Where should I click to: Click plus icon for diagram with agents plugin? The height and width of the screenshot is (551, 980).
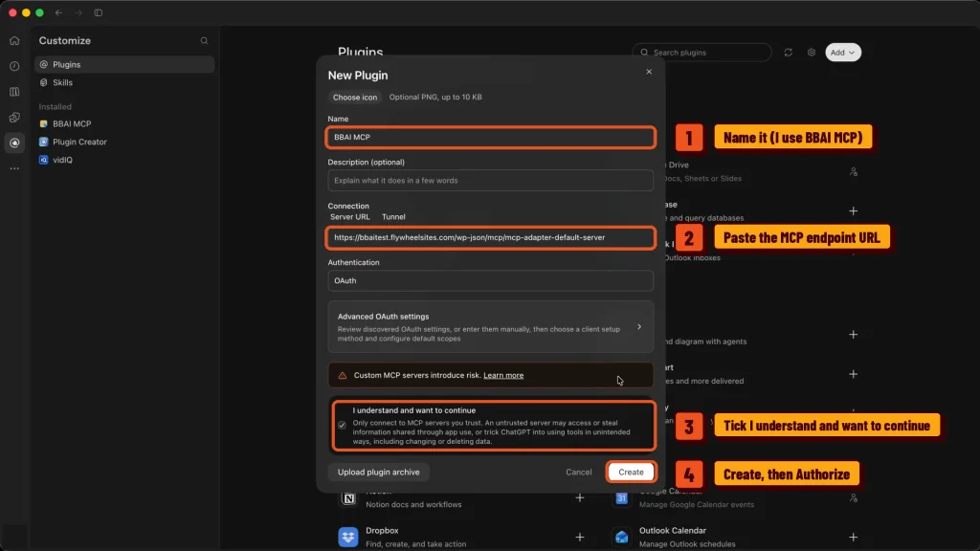(x=853, y=335)
